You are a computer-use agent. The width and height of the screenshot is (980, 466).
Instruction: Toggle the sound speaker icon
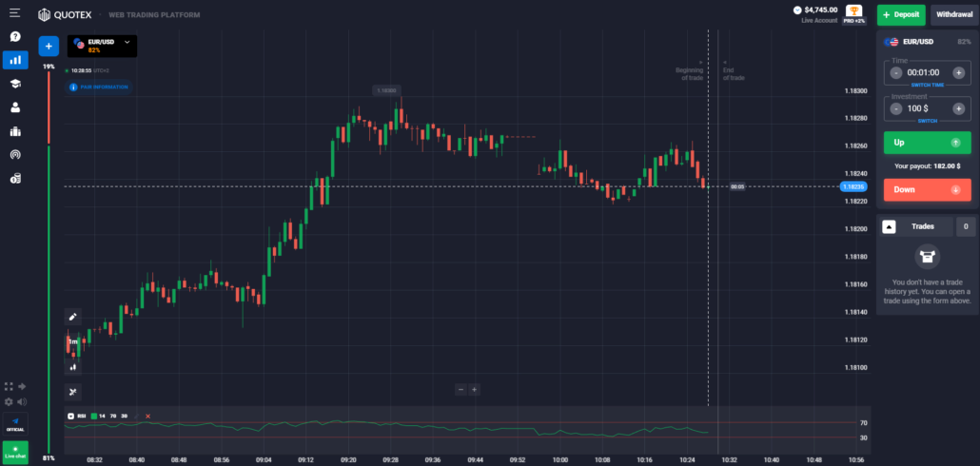tap(22, 401)
